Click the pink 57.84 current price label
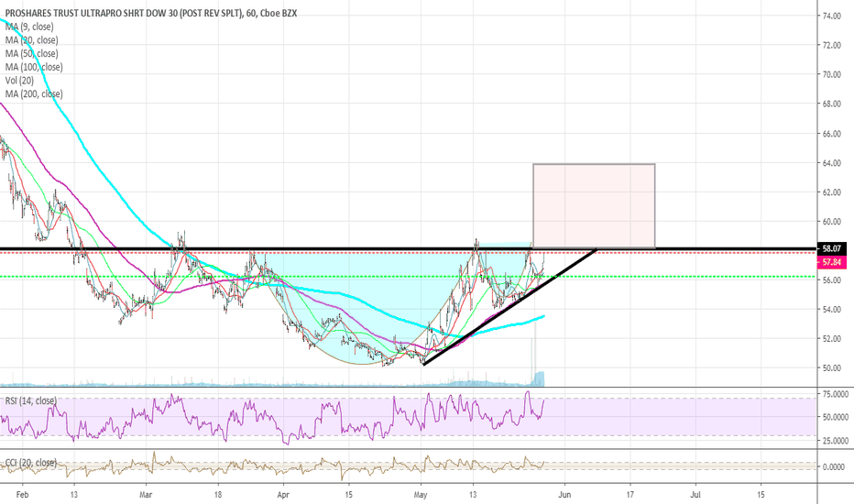 point(832,262)
